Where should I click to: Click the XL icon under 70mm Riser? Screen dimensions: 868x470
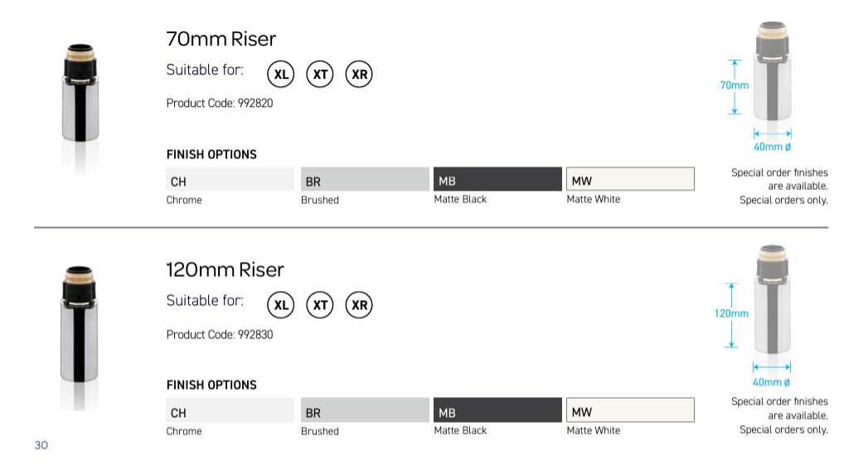coord(281,74)
